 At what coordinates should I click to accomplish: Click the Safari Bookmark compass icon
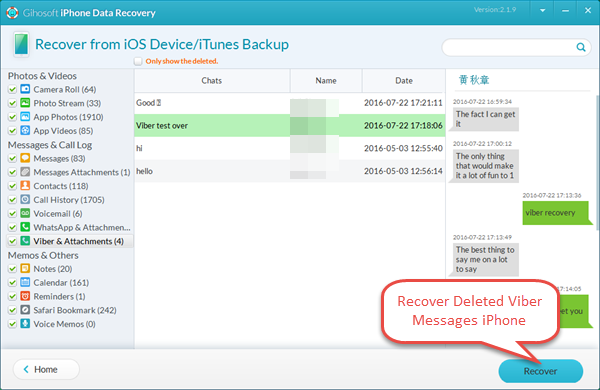pyautogui.click(x=25, y=310)
